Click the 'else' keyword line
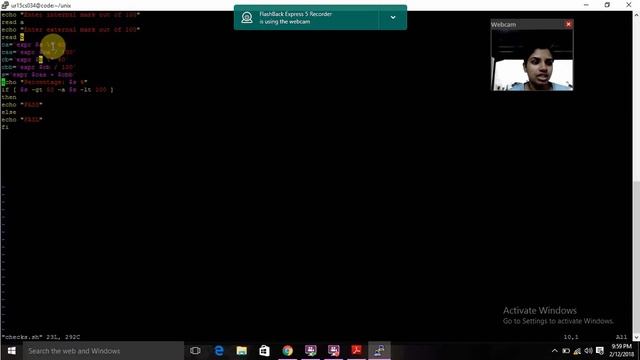This screenshot has height=360, width=640. 9,112
